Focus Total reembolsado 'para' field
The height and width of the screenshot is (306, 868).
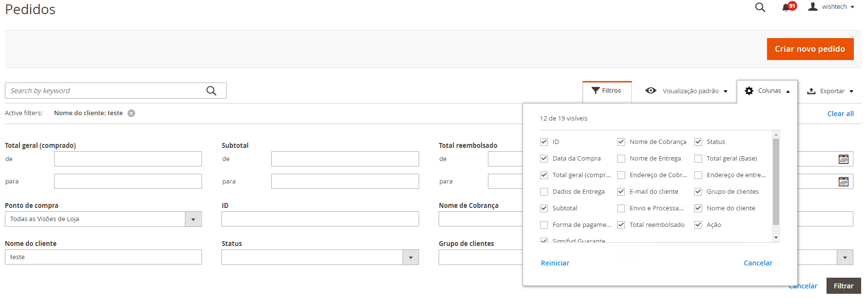(x=505, y=181)
